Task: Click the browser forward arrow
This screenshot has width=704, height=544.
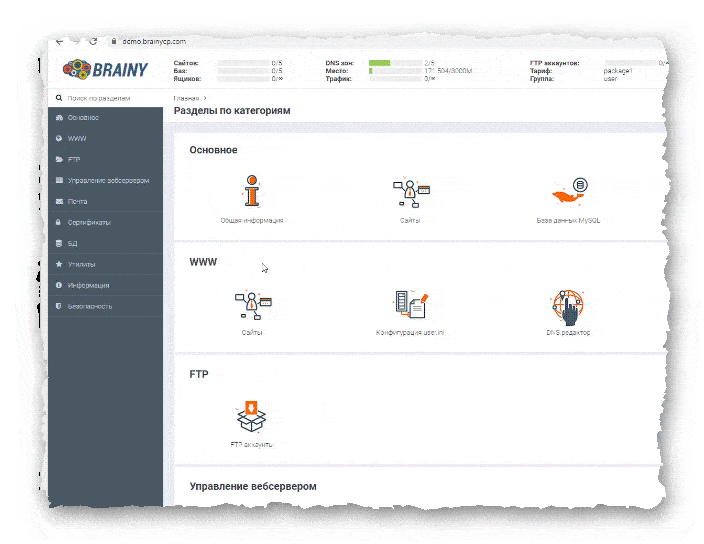Action: [76, 42]
